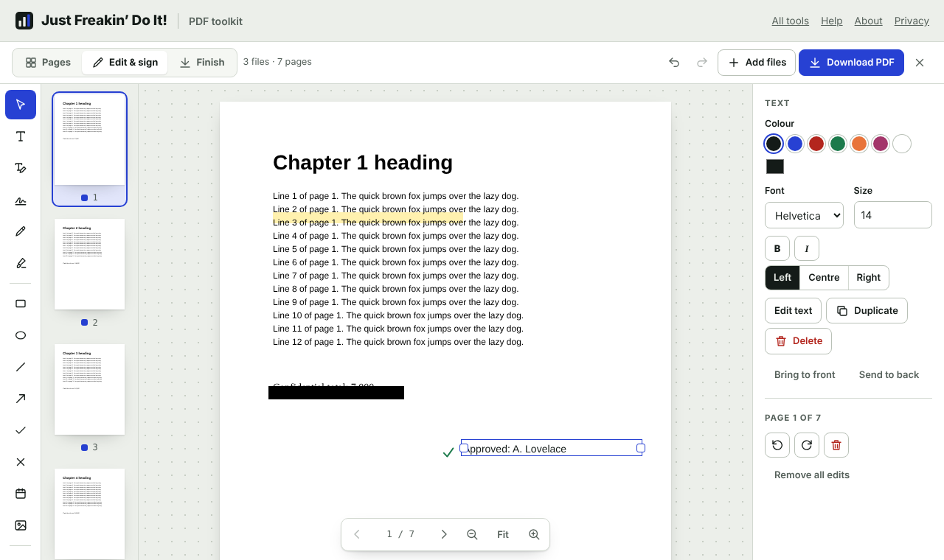
Task: Choose the insert image tool
Action: 21,525
